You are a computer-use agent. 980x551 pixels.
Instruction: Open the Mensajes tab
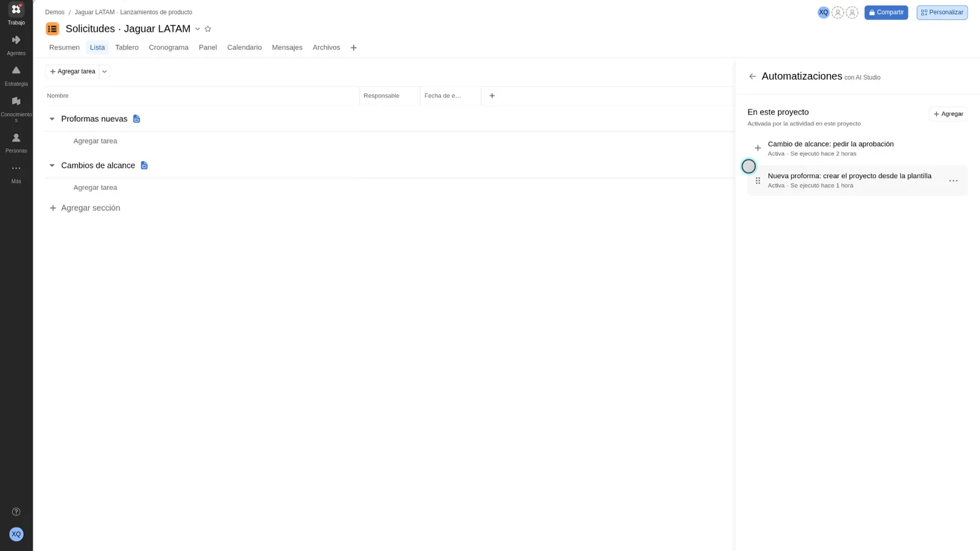(287, 47)
